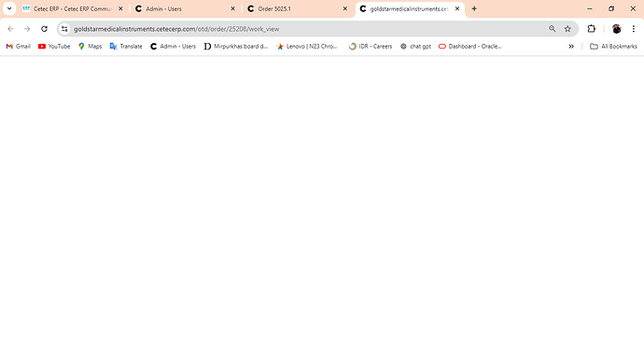Close the Chrome window
Viewport: 644px width, 343px height.
(633, 8)
